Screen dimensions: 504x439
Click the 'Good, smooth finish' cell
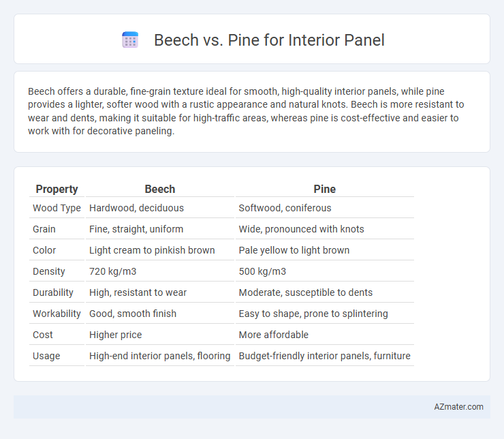click(x=160, y=314)
